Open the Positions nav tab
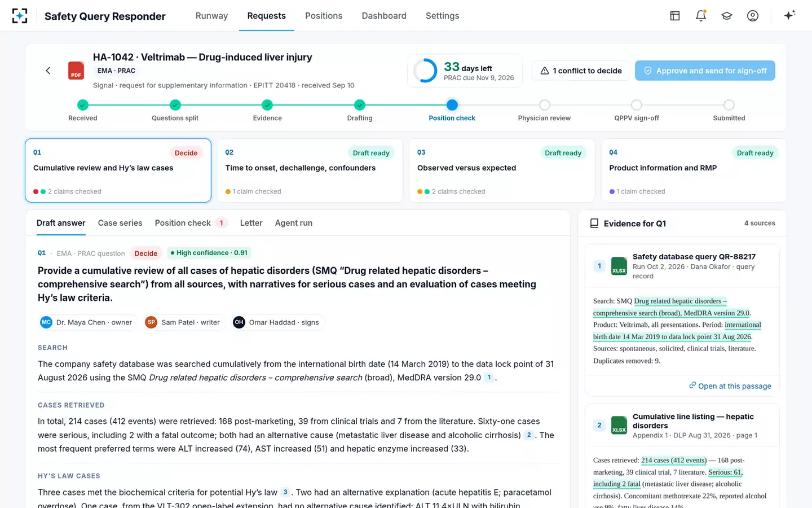Image resolution: width=812 pixels, height=508 pixels. point(324,16)
